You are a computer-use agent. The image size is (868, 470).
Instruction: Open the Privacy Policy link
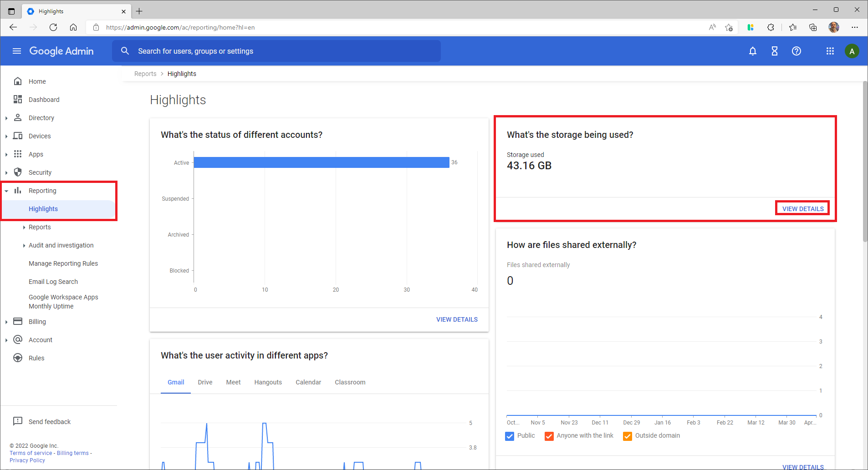27,460
